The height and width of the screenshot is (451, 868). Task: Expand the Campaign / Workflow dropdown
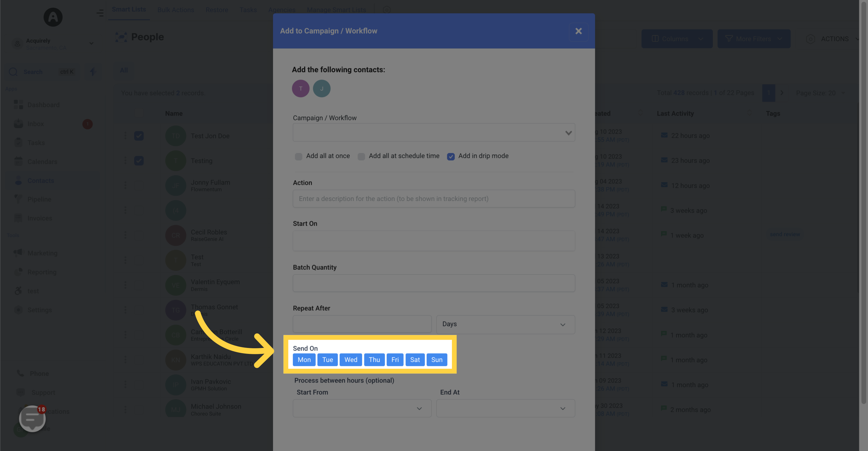click(567, 132)
